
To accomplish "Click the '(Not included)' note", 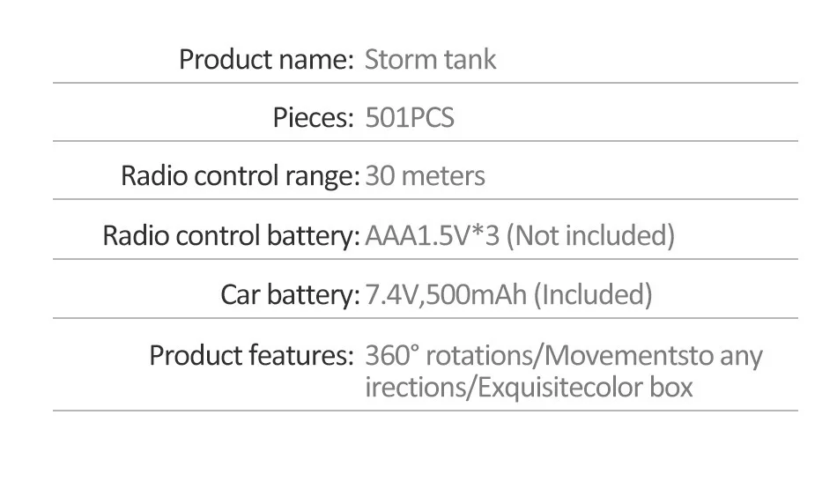I will coord(590,235).
